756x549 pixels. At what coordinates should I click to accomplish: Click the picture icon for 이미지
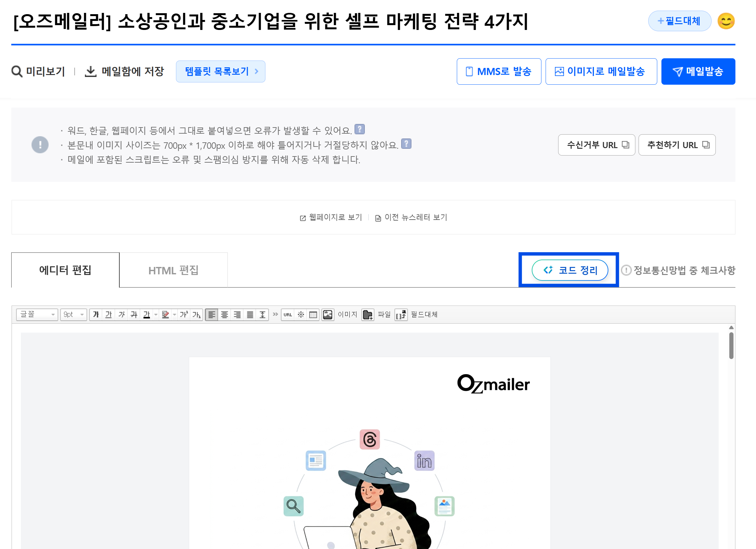pos(328,314)
